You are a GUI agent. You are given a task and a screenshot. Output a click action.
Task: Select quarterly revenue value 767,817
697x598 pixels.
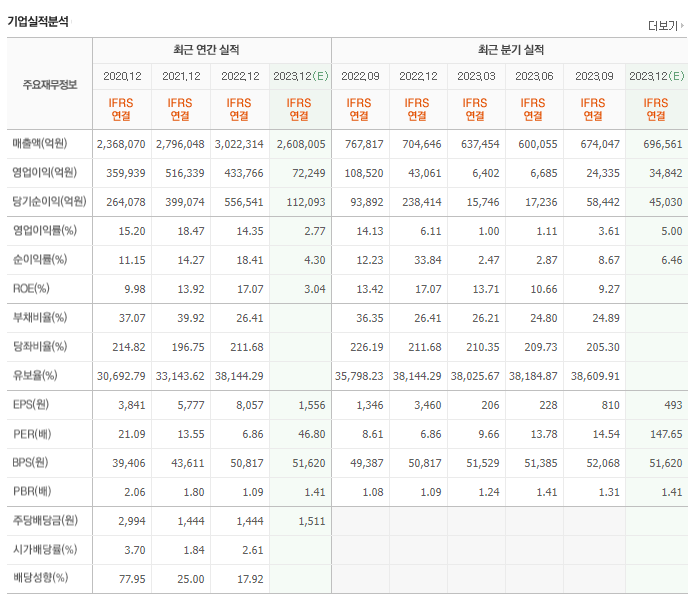pos(364,144)
